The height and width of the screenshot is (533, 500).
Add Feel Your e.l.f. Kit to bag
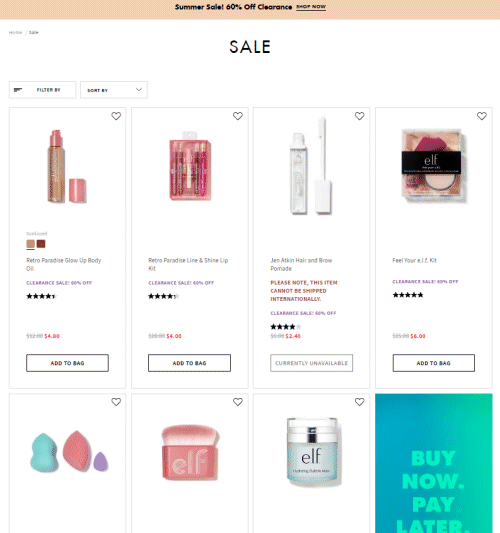(434, 363)
